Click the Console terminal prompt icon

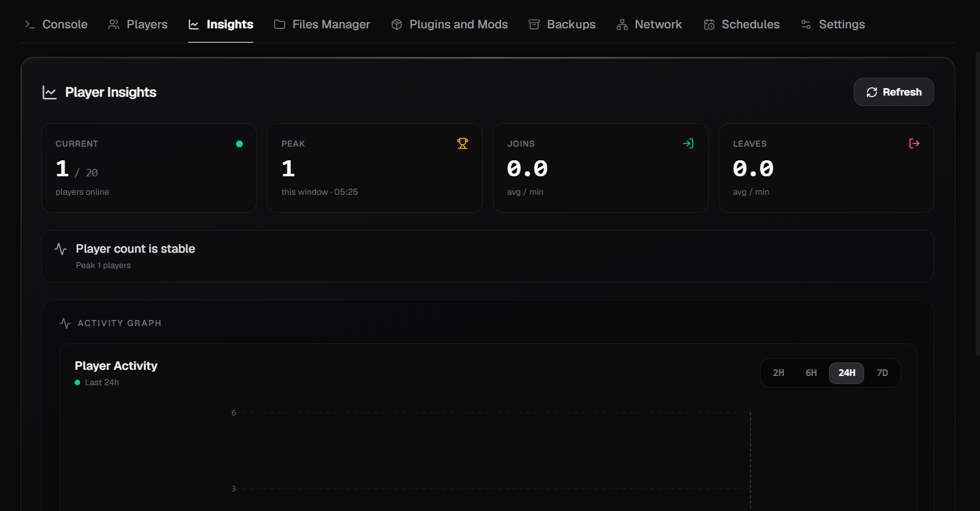[x=30, y=24]
